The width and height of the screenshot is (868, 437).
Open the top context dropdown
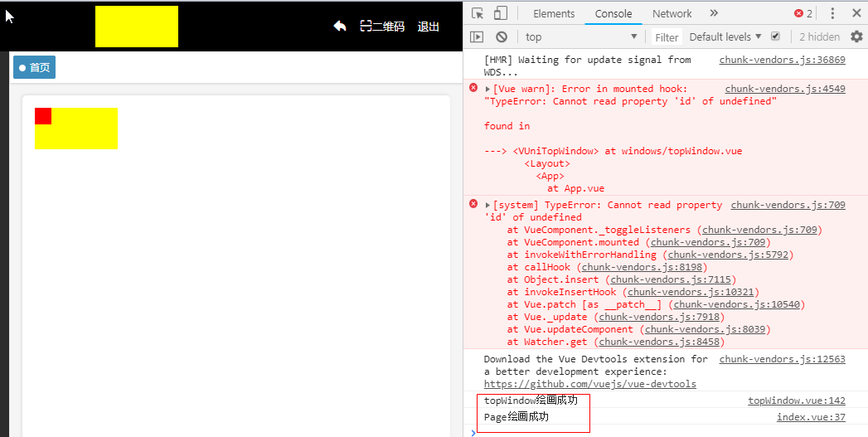580,36
